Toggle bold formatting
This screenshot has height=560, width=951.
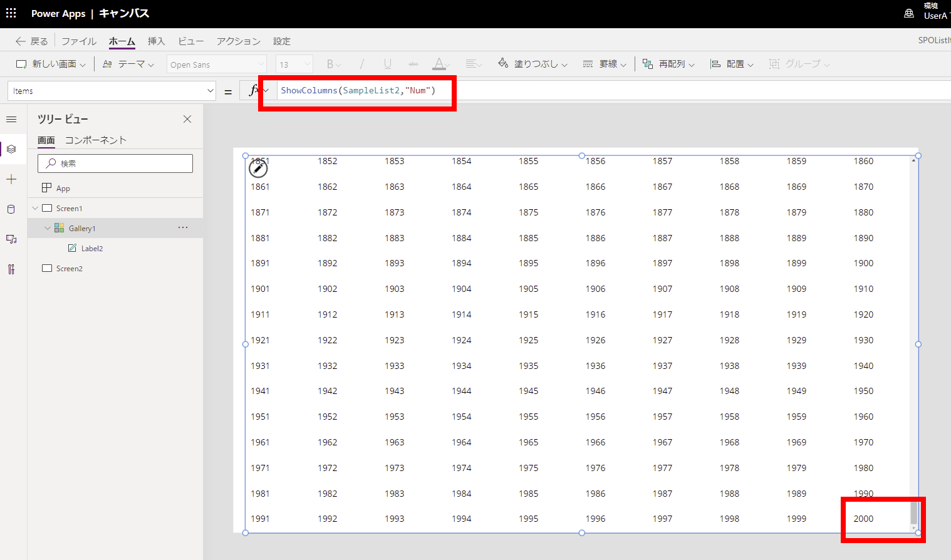coord(333,64)
